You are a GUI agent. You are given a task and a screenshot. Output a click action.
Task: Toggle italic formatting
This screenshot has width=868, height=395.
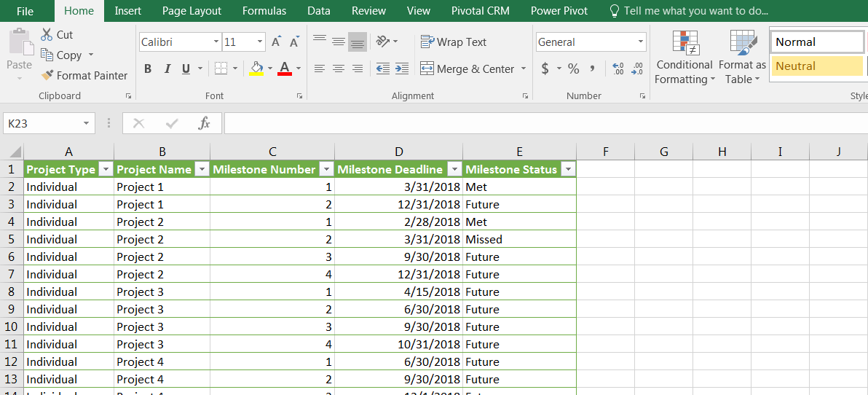[167, 69]
